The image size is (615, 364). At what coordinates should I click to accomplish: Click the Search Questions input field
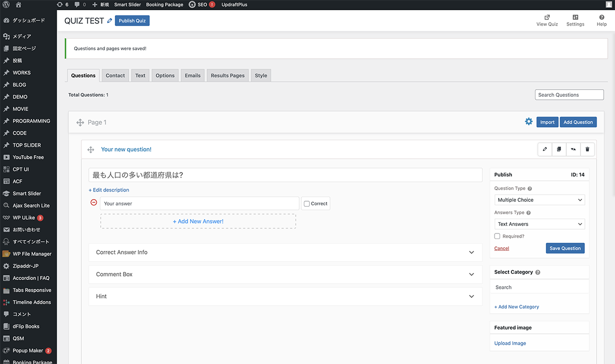pyautogui.click(x=569, y=95)
